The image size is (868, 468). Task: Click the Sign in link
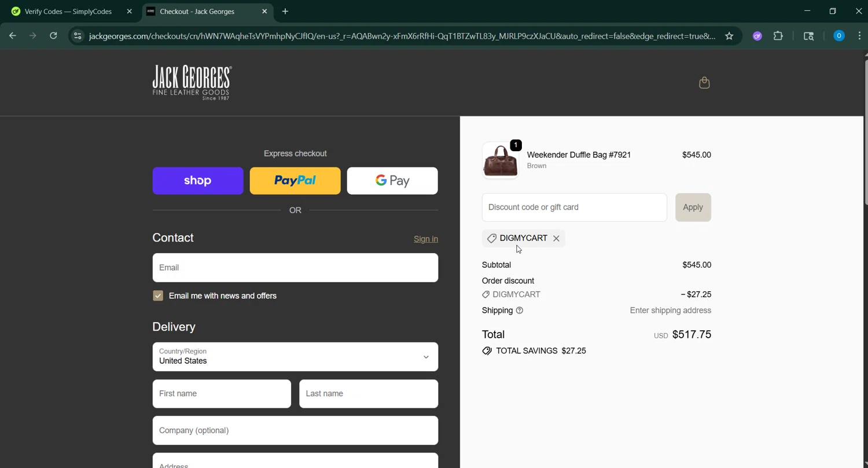click(x=426, y=239)
